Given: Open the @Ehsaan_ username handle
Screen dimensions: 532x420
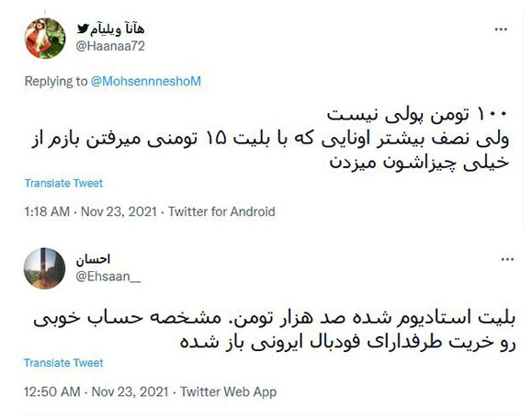Looking at the screenshot, I should [108, 277].
